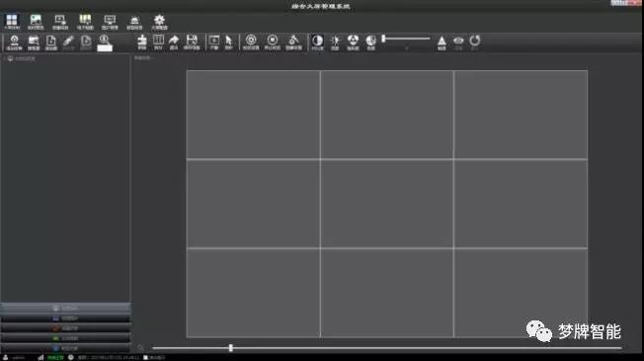Viewport: 644px width, 361px height.
Task: Click the half-circle contrast adjustment icon
Action: [317, 42]
